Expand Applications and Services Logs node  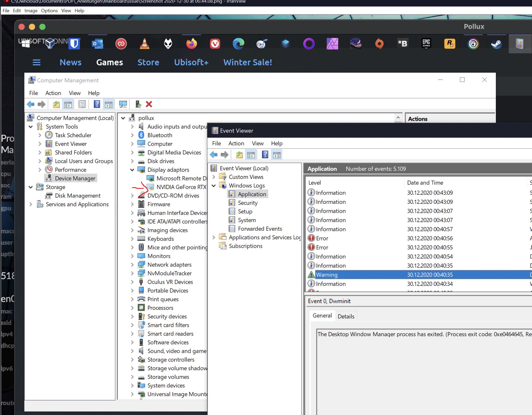click(214, 237)
